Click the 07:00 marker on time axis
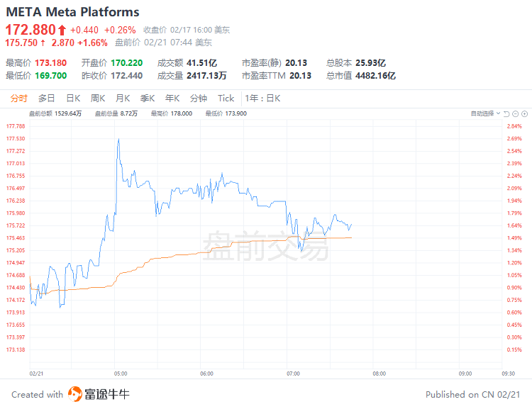532x409 pixels. coord(293,373)
